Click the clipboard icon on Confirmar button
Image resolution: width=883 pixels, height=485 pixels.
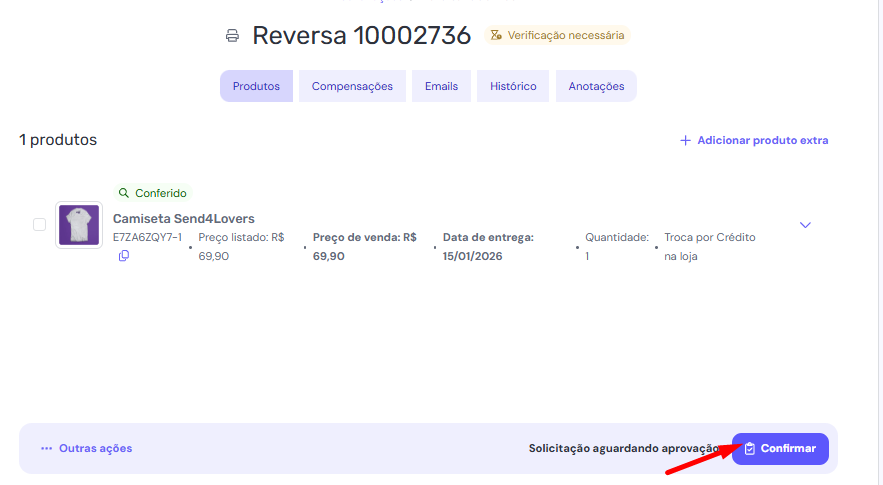750,449
